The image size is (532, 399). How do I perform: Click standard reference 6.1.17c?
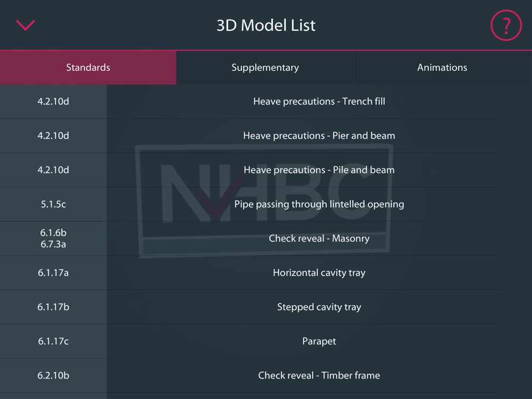tap(53, 341)
